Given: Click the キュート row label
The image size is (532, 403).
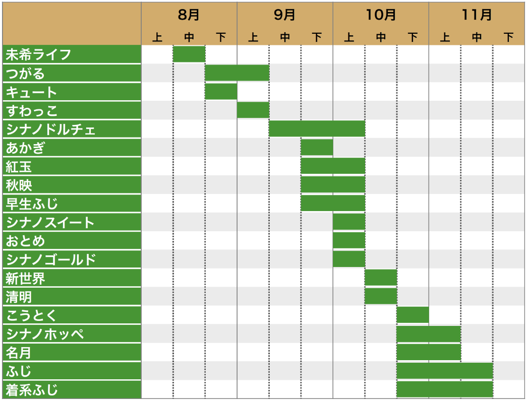Looking at the screenshot, I should [31, 92].
